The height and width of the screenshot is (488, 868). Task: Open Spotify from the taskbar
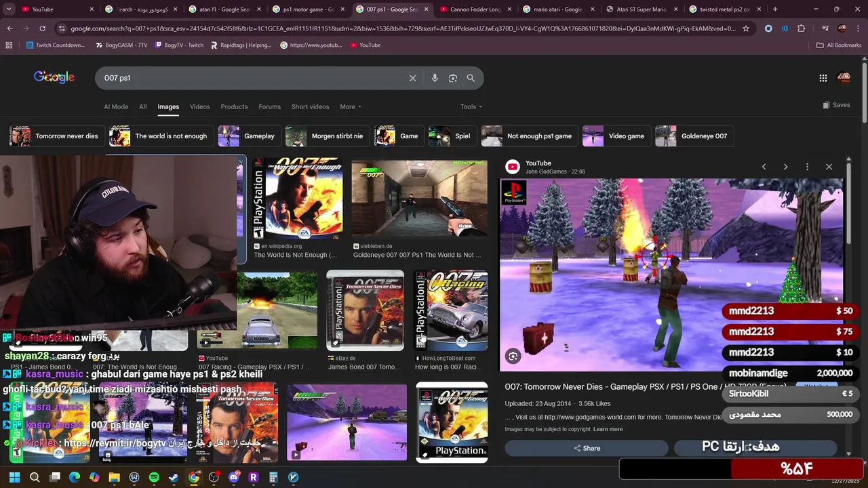154,477
